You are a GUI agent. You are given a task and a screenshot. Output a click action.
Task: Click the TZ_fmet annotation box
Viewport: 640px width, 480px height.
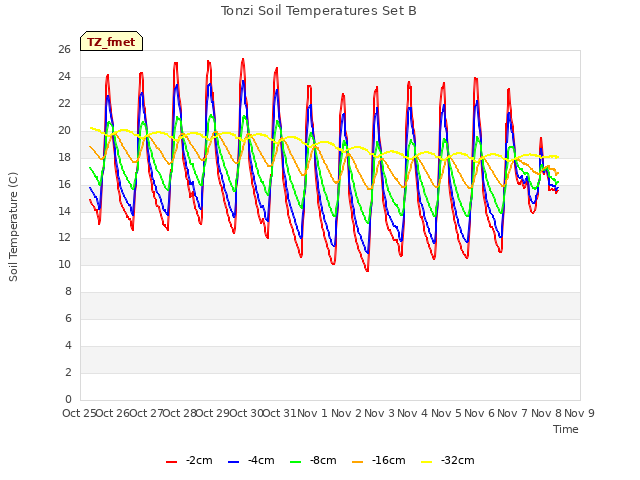[x=111, y=41]
